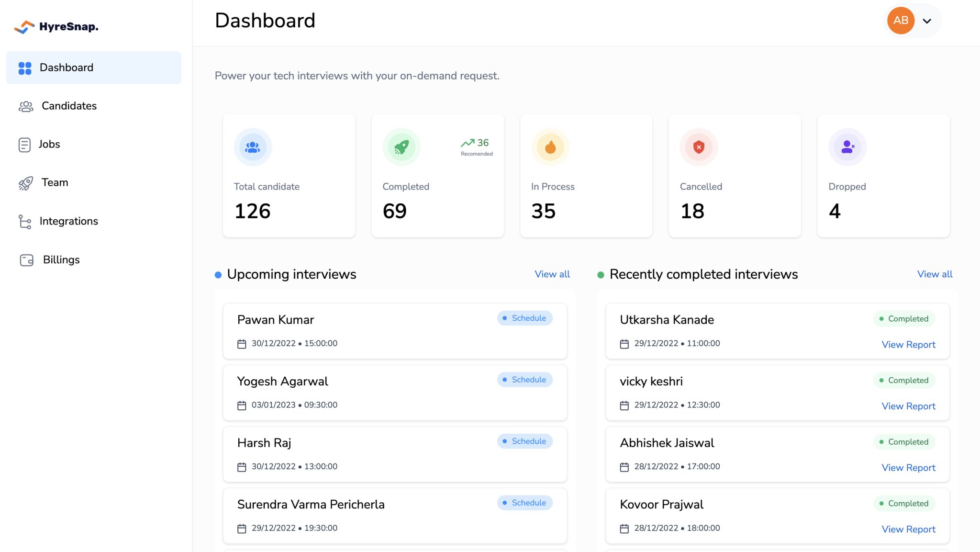Click the Jobs document icon in sidebar
The height and width of the screenshot is (552, 980).
point(24,145)
